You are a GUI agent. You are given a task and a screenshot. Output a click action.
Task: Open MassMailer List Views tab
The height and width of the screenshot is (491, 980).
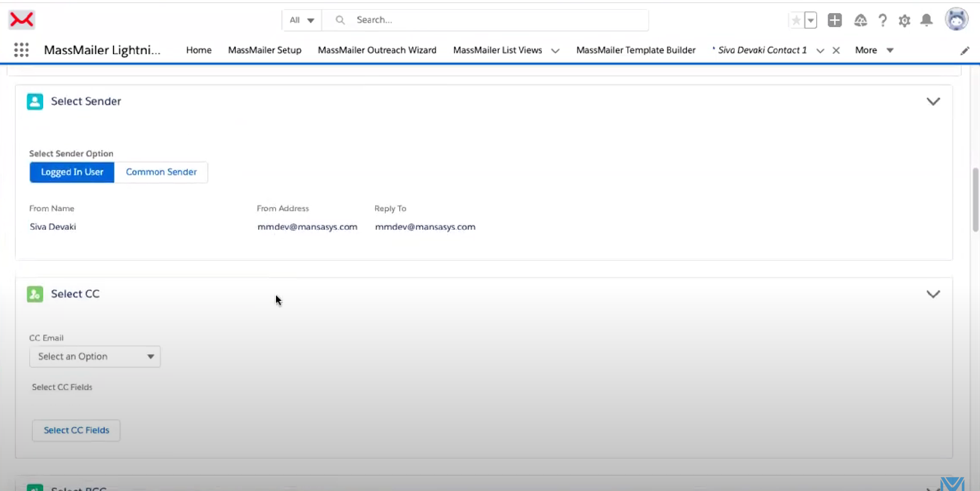[x=497, y=50]
